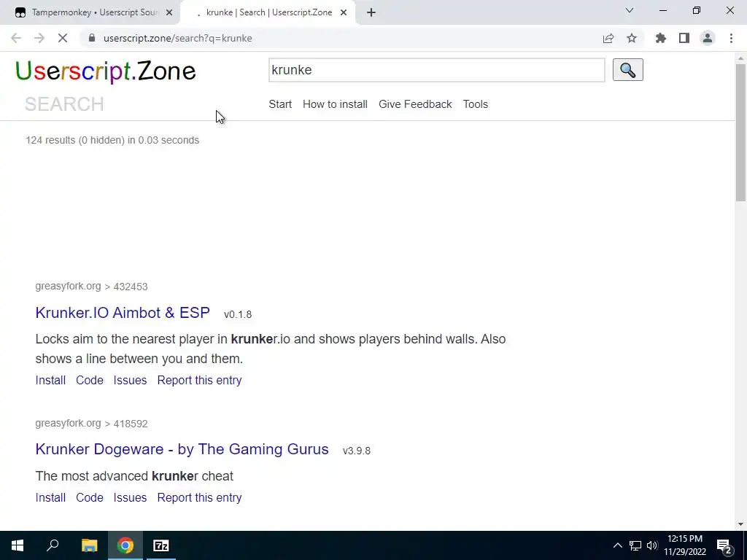Share this page from address bar
The width and height of the screenshot is (747, 560).
tap(608, 38)
